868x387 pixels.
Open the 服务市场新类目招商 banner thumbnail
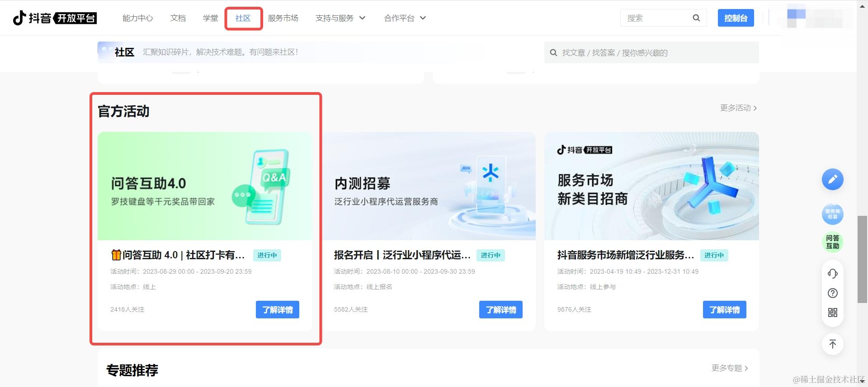click(x=651, y=186)
